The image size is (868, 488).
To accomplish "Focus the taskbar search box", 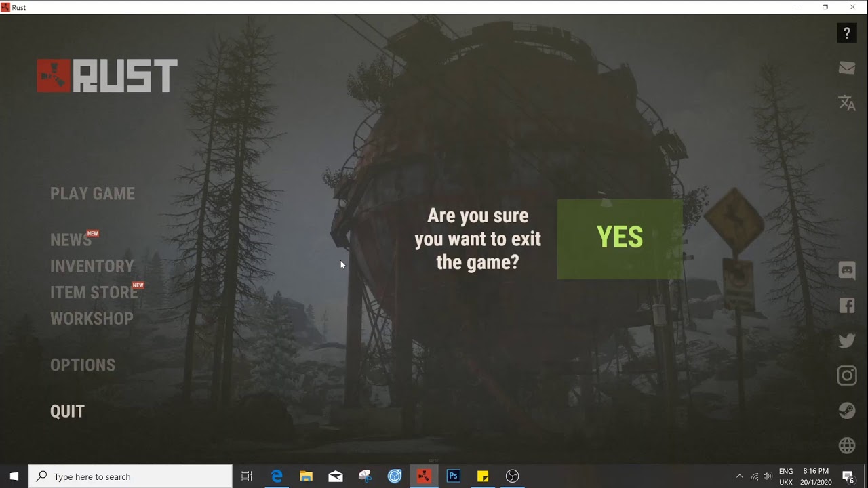I will coord(130,476).
